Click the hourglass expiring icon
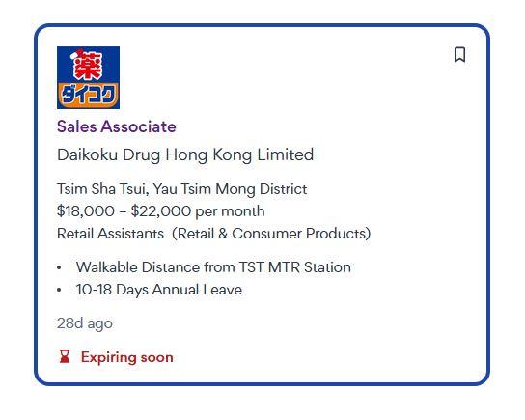525x420 pixels. (65, 356)
